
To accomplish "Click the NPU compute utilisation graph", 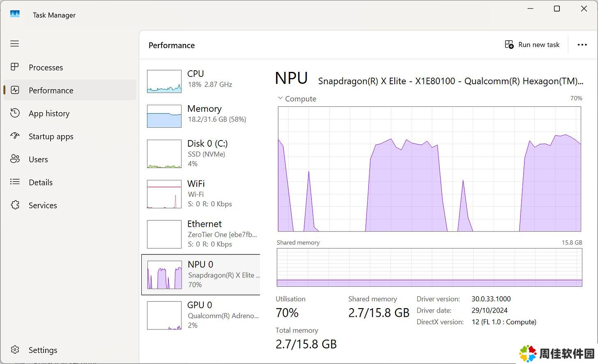I will (x=430, y=169).
